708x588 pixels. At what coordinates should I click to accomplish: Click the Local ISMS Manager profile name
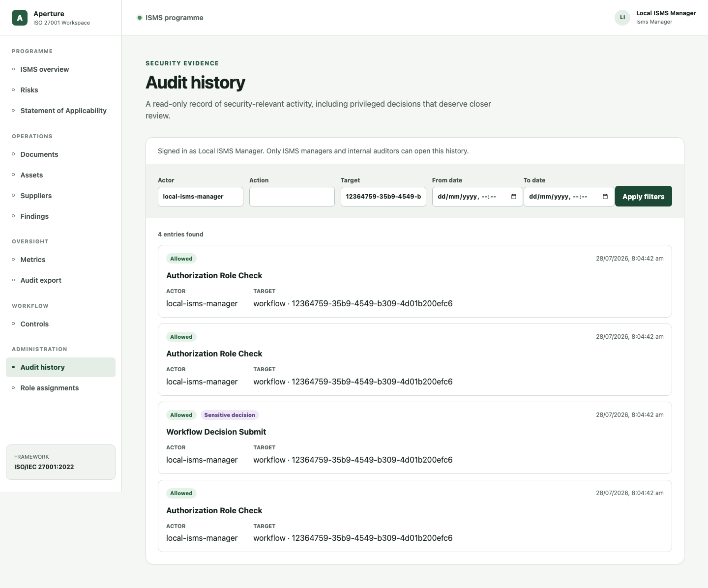tap(666, 13)
